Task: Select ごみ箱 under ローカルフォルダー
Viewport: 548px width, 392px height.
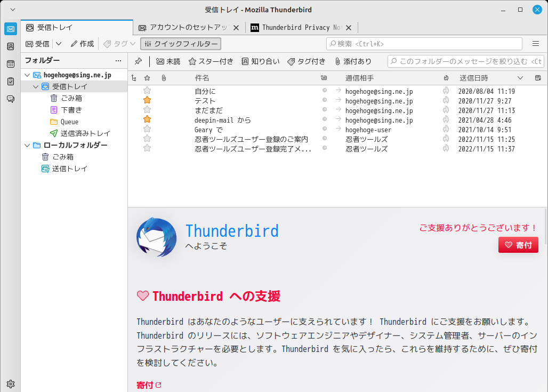Action: [x=63, y=157]
